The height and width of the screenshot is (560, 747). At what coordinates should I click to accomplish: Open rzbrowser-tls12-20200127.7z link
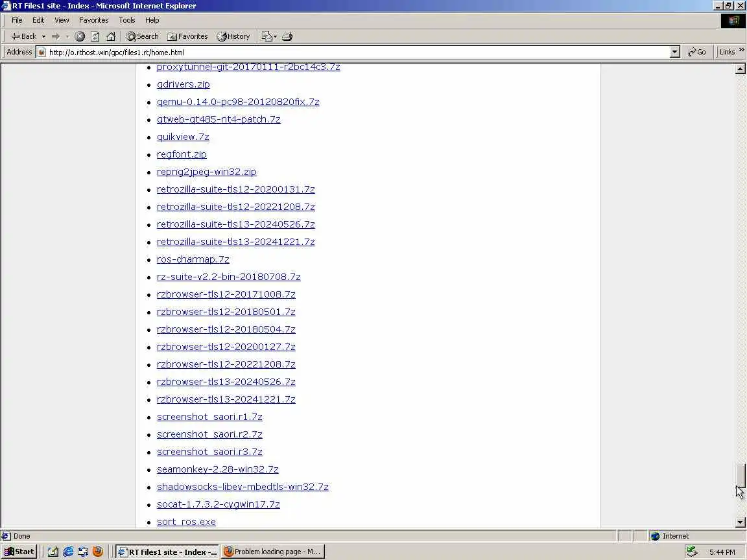pyautogui.click(x=226, y=347)
